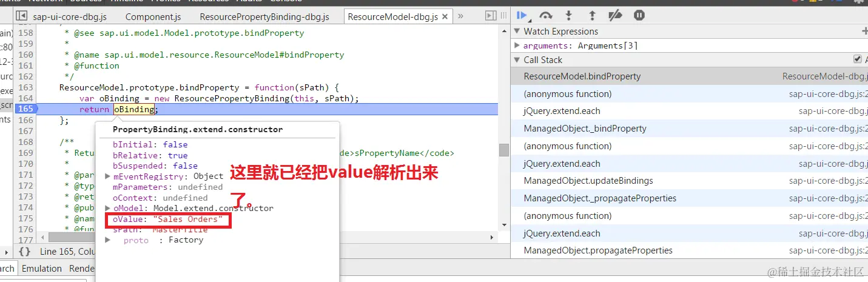Click the oContext: undefined property

pyautogui.click(x=160, y=198)
